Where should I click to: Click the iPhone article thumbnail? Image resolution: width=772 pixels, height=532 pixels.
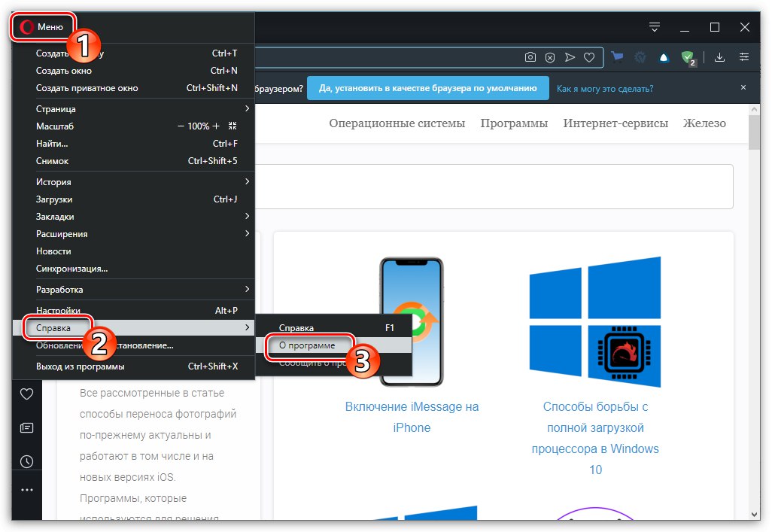pyautogui.click(x=412, y=321)
